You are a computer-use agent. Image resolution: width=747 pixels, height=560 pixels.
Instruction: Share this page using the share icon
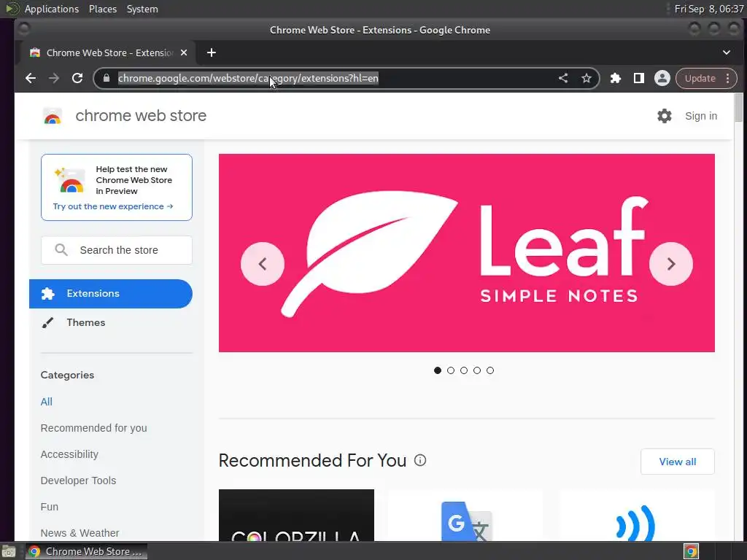coord(563,78)
